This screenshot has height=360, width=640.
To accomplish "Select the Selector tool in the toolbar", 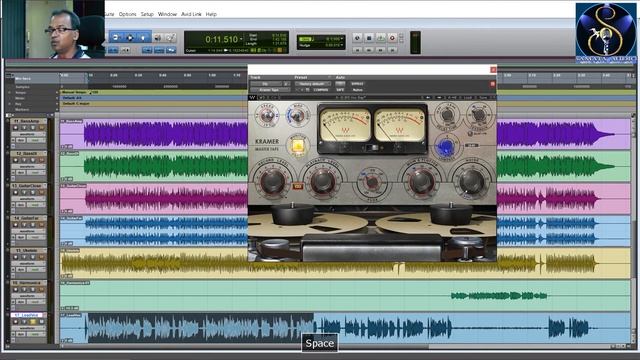I will pos(130,38).
